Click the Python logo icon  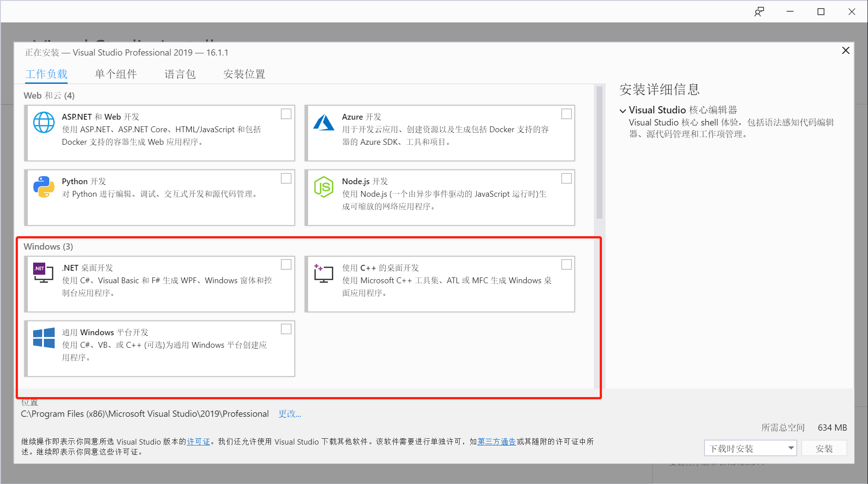click(44, 187)
